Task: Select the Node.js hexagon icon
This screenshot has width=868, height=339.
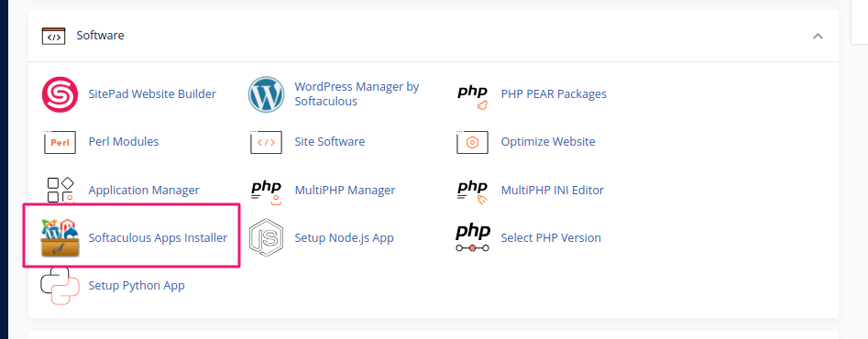Action: tap(267, 238)
